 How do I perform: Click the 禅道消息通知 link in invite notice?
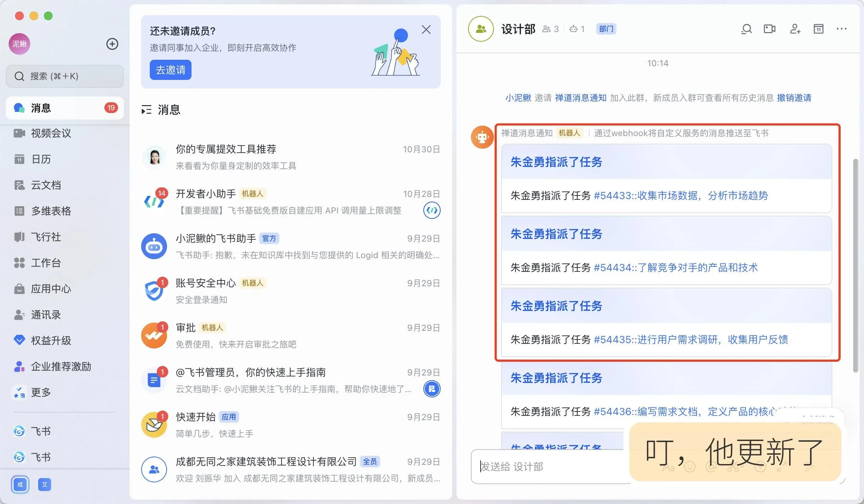pos(581,98)
